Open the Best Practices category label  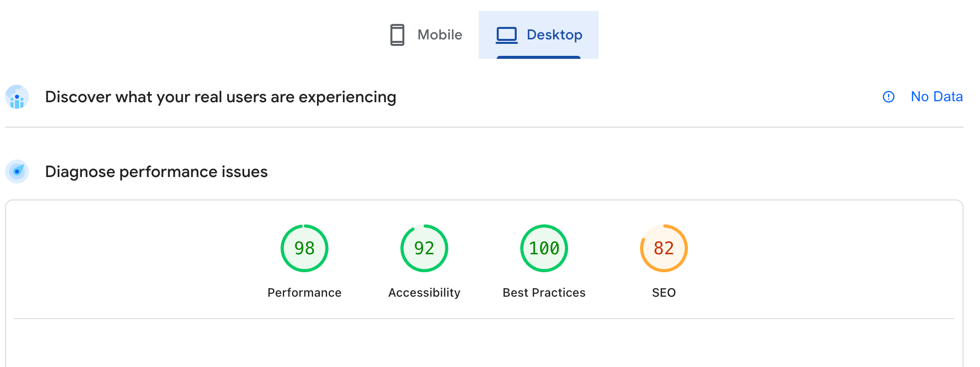(x=544, y=293)
